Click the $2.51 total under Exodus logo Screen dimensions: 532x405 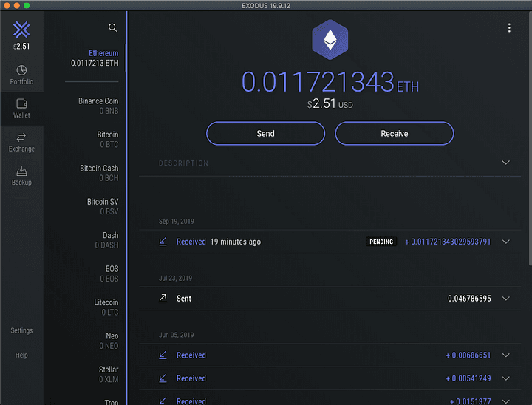click(21, 46)
